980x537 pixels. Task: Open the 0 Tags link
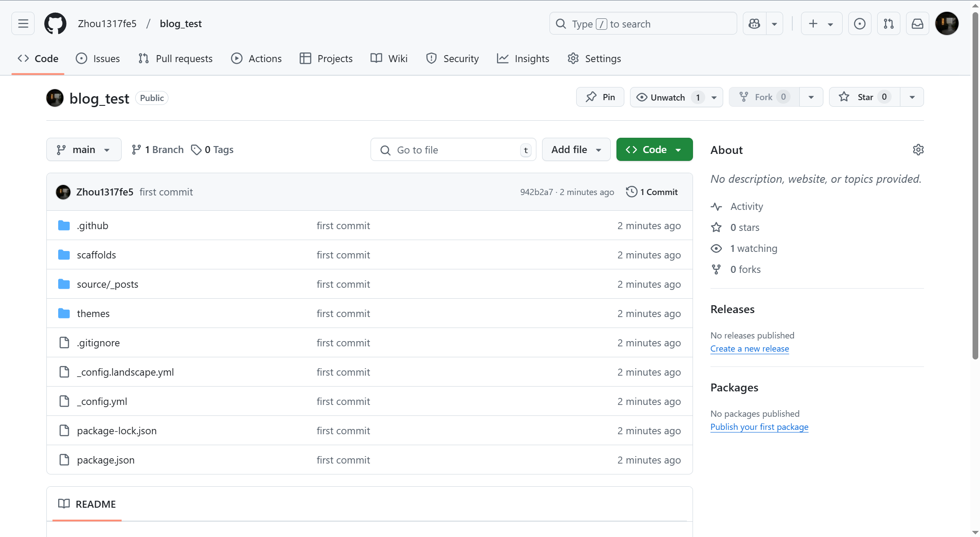click(x=212, y=150)
